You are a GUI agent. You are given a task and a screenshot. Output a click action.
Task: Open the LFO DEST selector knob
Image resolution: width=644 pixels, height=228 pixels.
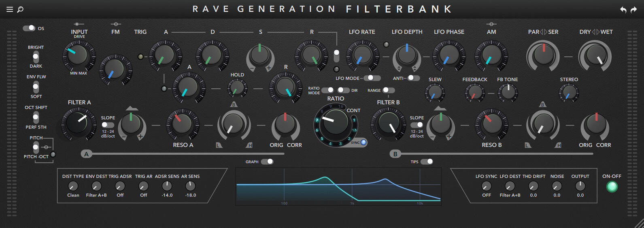510,186
